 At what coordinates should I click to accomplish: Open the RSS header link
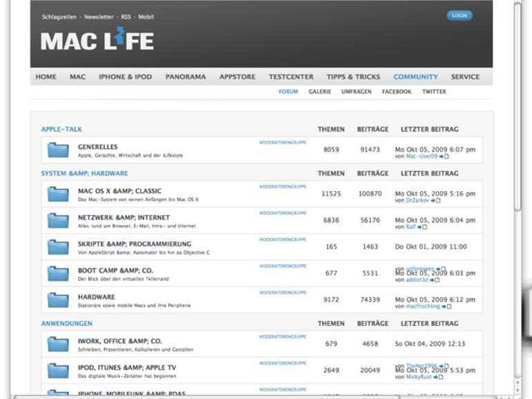tap(126, 17)
